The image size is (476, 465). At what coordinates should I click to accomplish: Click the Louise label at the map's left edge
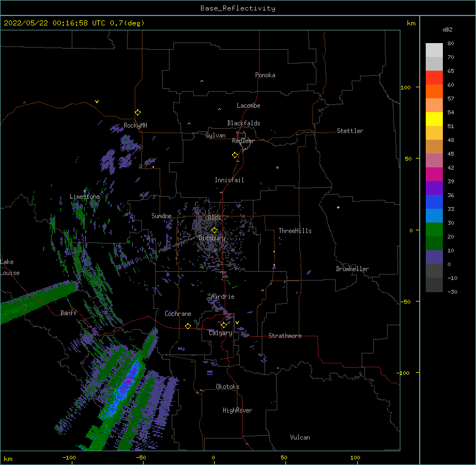(10, 273)
